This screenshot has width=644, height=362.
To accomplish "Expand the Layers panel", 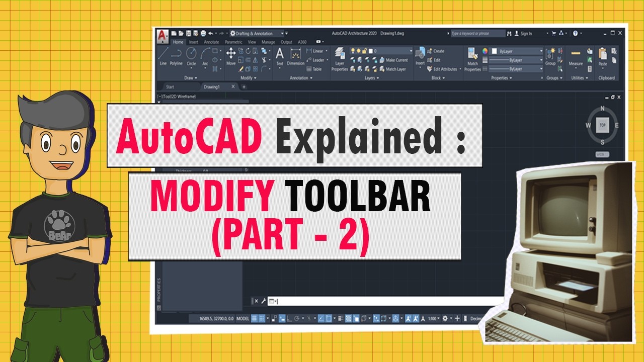I will (372, 78).
